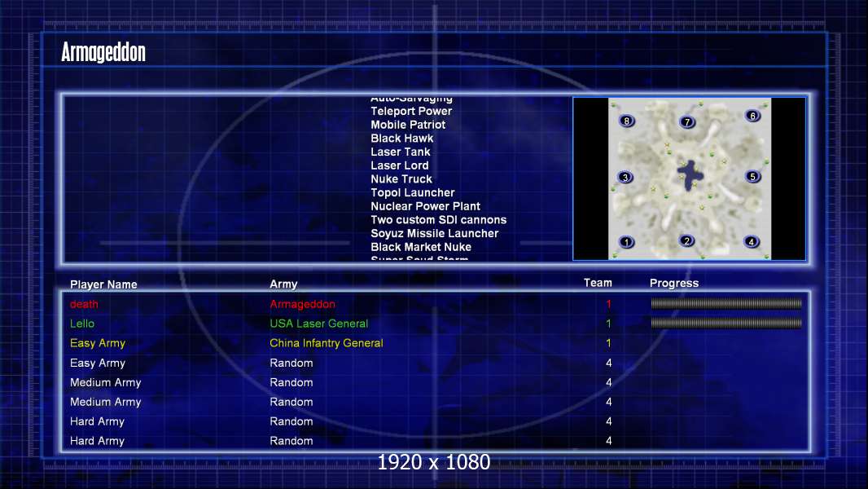
Task: Select start position 2 on minimap
Action: [x=686, y=241]
